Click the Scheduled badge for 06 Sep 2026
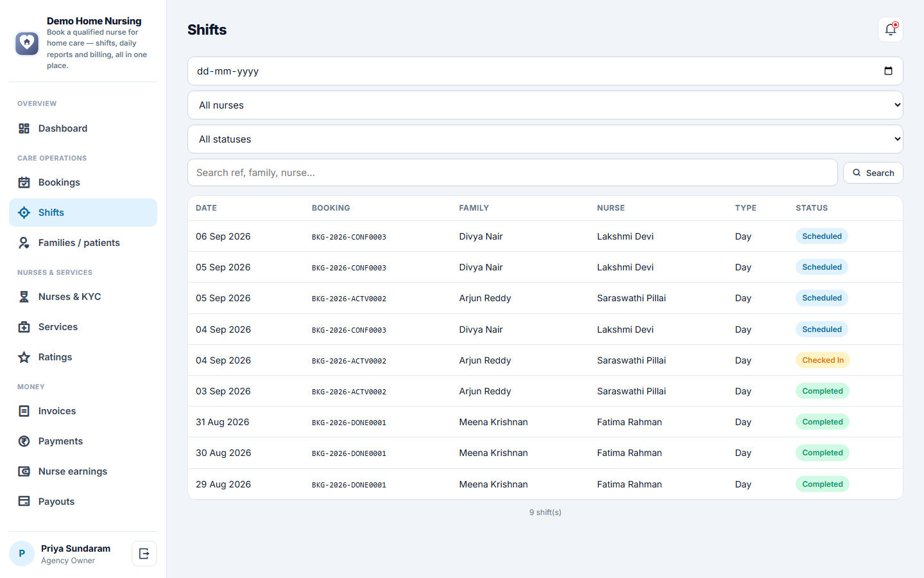The width and height of the screenshot is (924, 578). (x=822, y=236)
